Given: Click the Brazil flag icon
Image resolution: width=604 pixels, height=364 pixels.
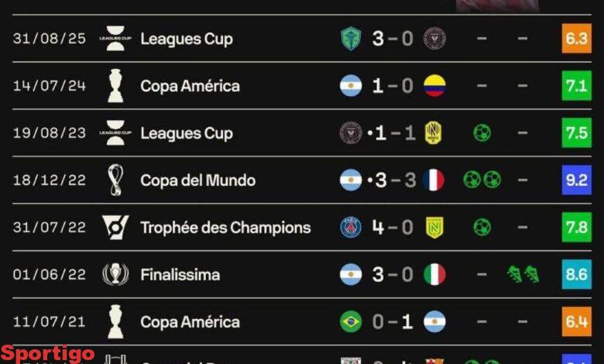Looking at the screenshot, I should (x=351, y=321).
